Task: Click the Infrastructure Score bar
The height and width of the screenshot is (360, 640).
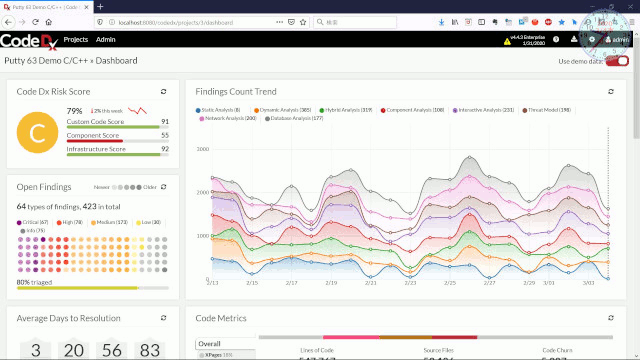Action: tap(118, 155)
